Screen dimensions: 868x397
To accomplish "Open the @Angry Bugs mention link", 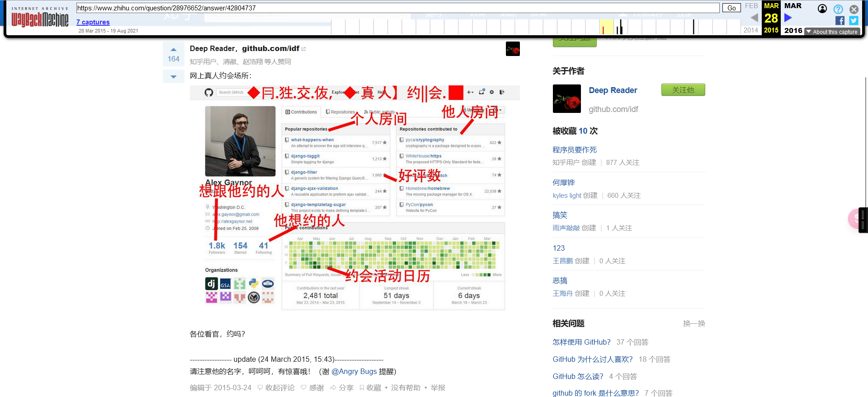I will [x=354, y=371].
